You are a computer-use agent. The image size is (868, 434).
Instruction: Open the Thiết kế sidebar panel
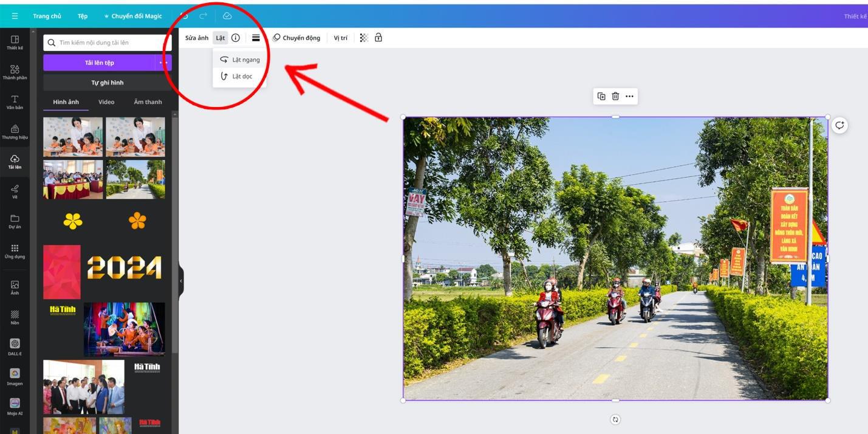pos(15,42)
